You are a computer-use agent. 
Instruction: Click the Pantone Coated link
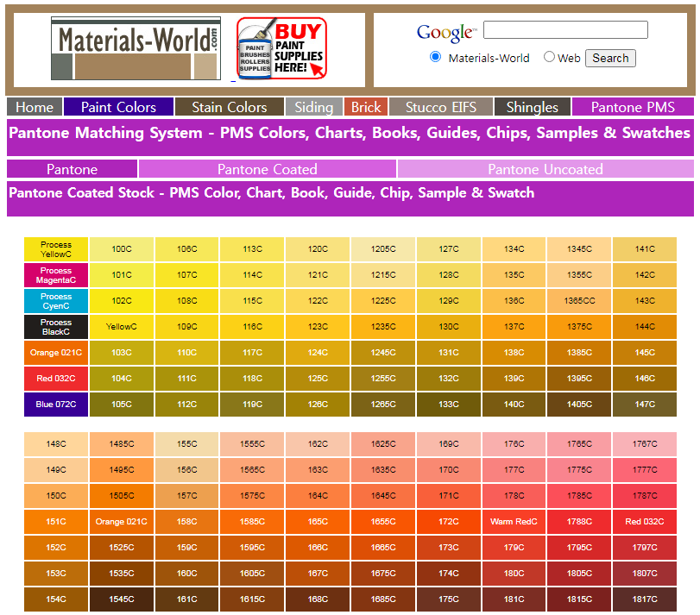(268, 169)
